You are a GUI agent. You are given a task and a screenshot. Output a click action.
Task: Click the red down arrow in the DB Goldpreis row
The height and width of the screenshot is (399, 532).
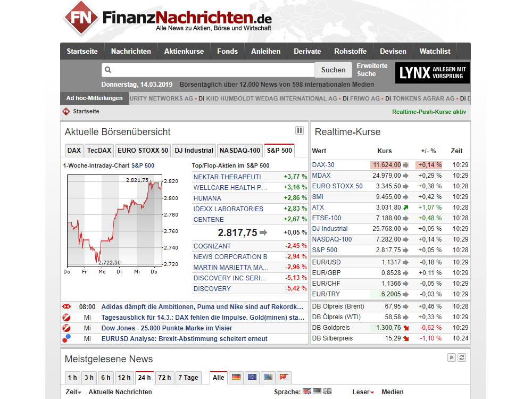(x=406, y=328)
